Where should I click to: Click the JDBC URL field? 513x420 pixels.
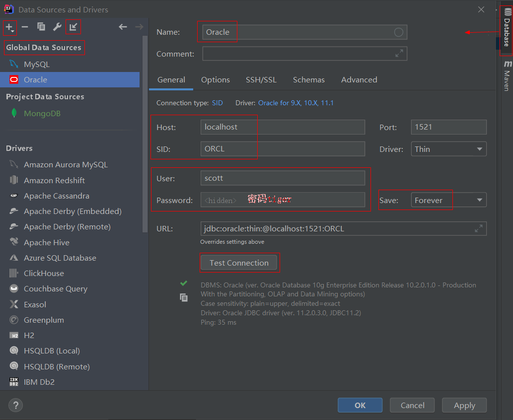(x=343, y=228)
